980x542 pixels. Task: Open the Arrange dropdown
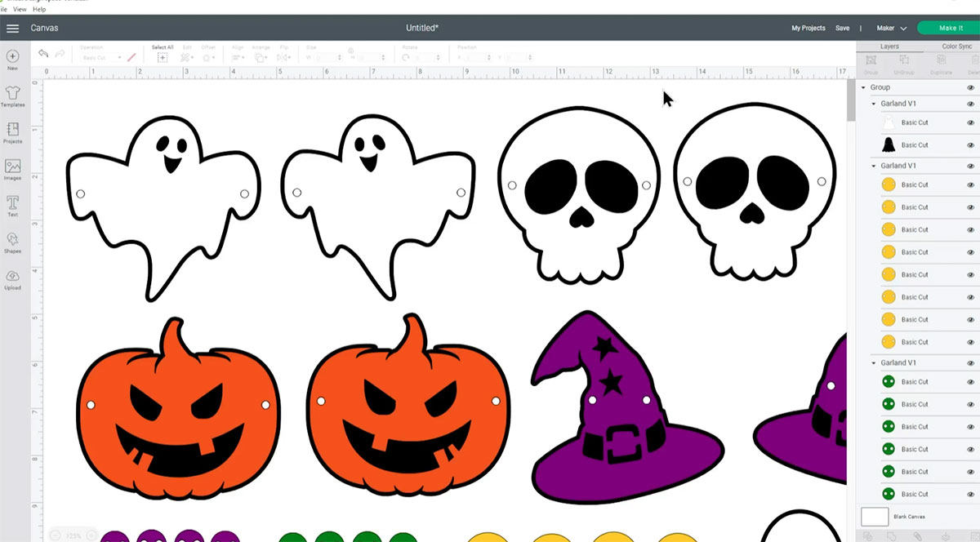[261, 58]
